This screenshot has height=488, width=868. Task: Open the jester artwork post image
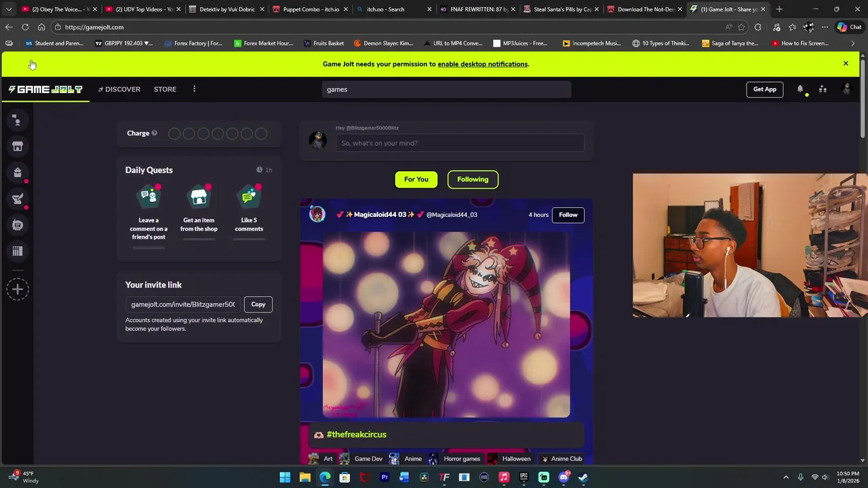coord(446,324)
